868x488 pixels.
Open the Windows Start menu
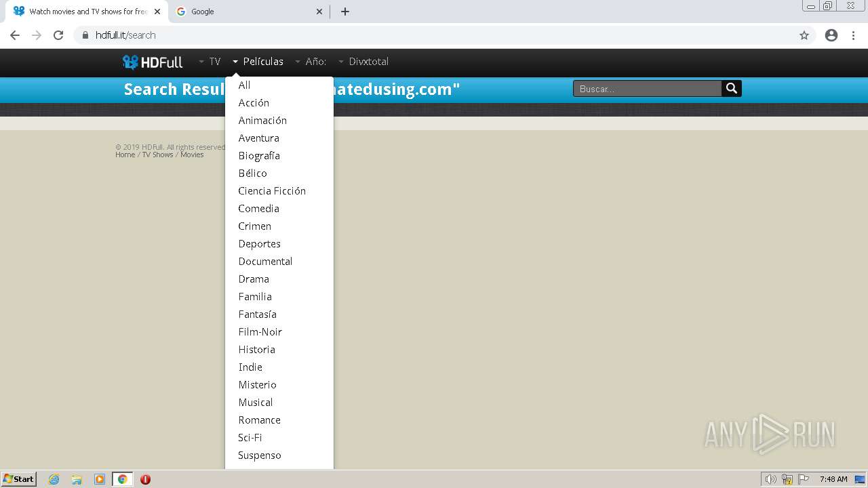19,479
